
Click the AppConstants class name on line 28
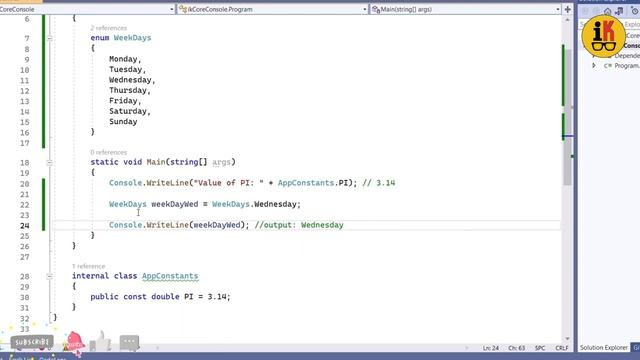[170, 276]
